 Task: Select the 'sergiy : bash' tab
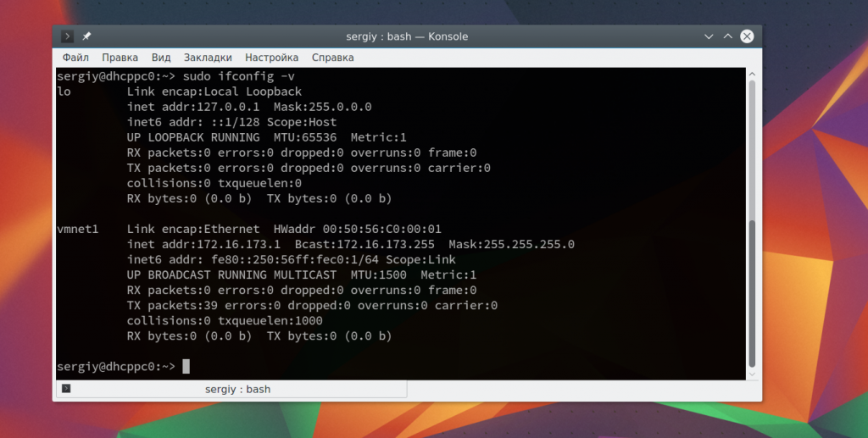point(237,389)
